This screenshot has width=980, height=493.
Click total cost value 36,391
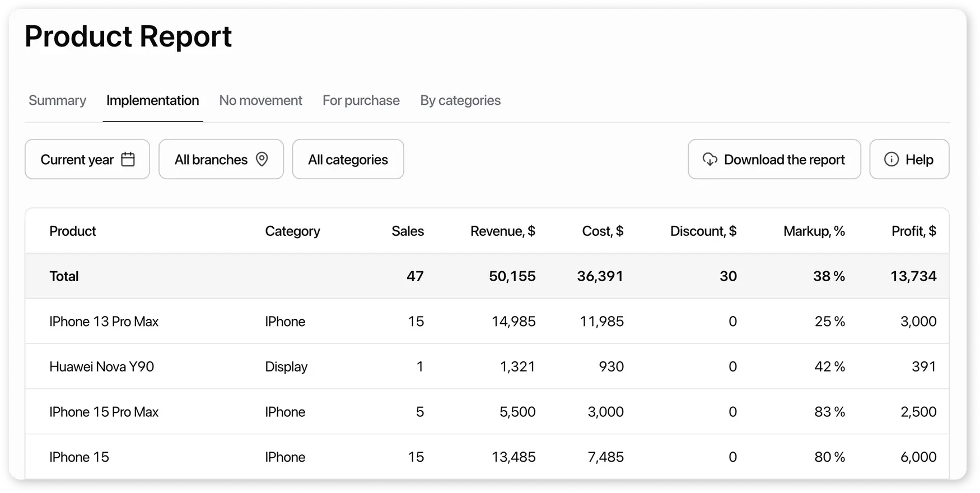[600, 276]
